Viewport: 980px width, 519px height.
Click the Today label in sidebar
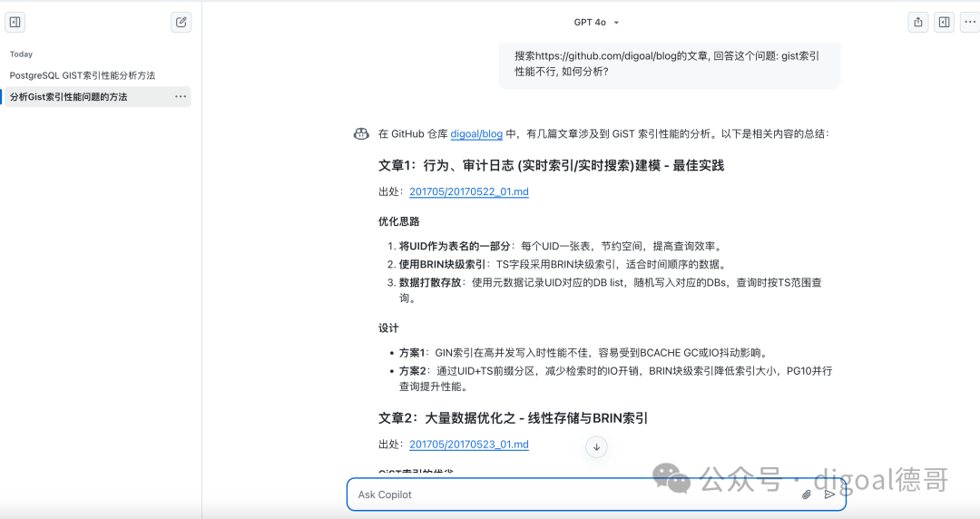[x=21, y=54]
